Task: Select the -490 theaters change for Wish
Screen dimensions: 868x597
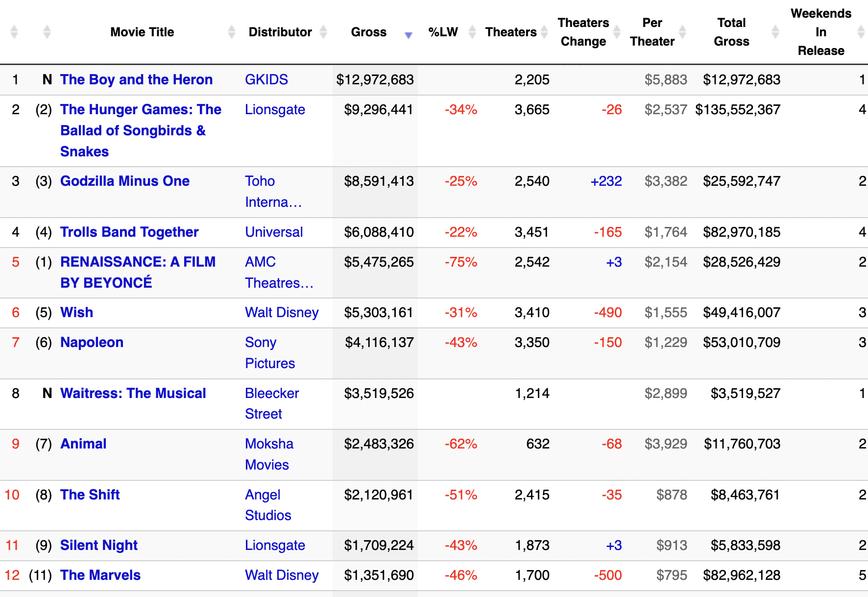Action: (608, 312)
